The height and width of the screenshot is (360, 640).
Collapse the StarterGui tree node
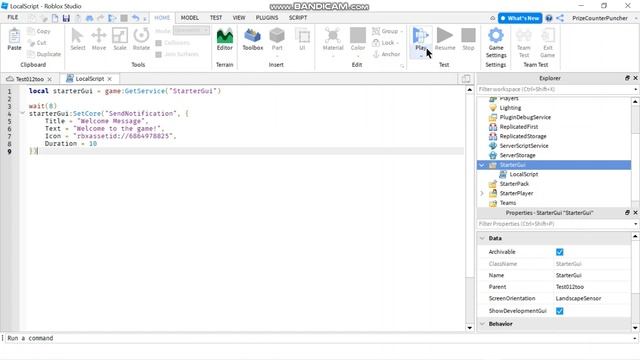coord(482,165)
